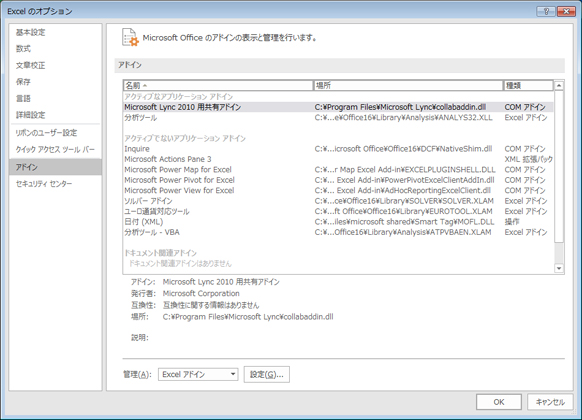Screen dimensions: 582x420
Task: Click the OK button
Action: [499, 402]
